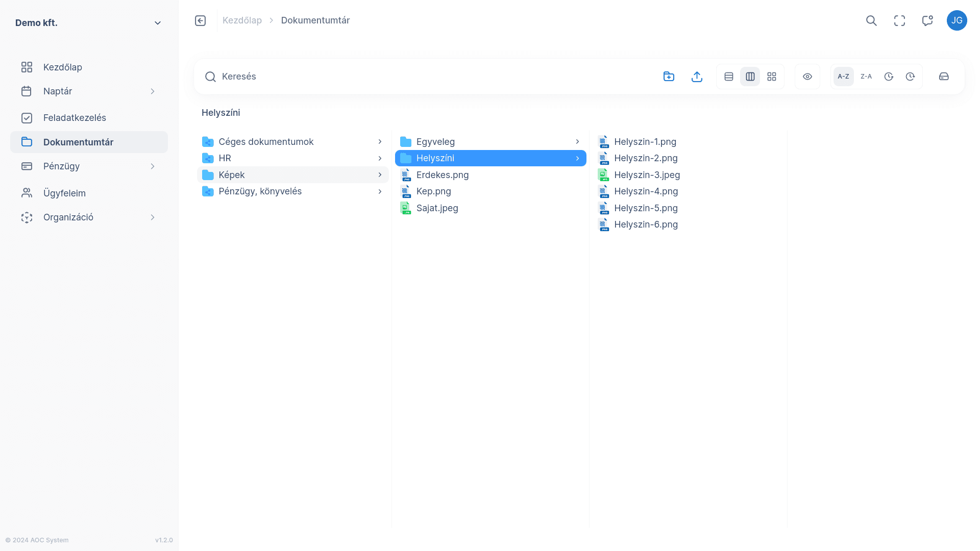Image resolution: width=980 pixels, height=551 pixels.
Task: Open the file upload icon
Action: click(x=697, y=76)
